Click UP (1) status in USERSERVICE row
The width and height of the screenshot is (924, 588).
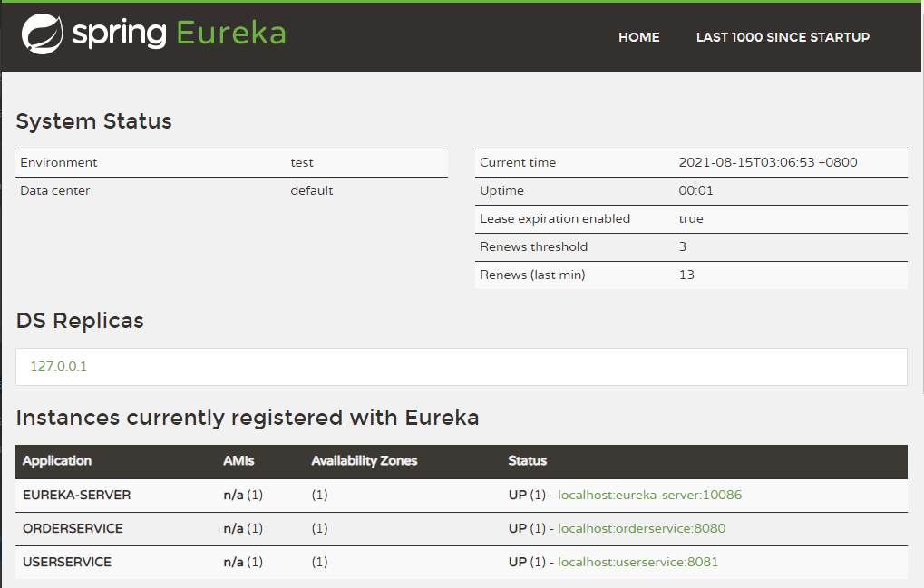pos(527,562)
